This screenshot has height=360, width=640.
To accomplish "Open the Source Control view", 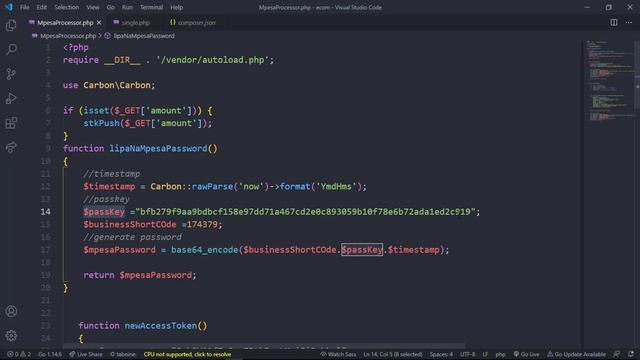I will click(11, 74).
